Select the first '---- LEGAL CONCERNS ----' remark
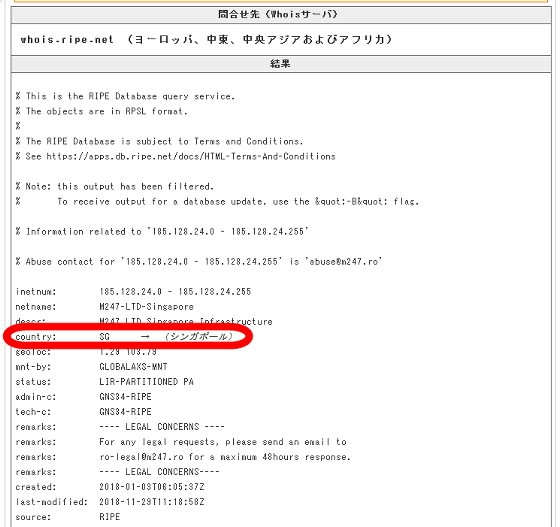560x527 pixels. point(162,427)
